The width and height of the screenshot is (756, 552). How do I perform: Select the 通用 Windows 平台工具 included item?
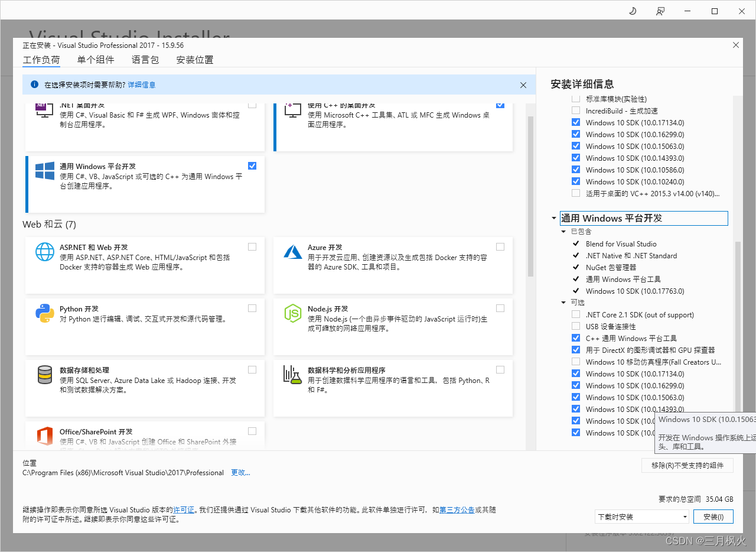point(623,279)
